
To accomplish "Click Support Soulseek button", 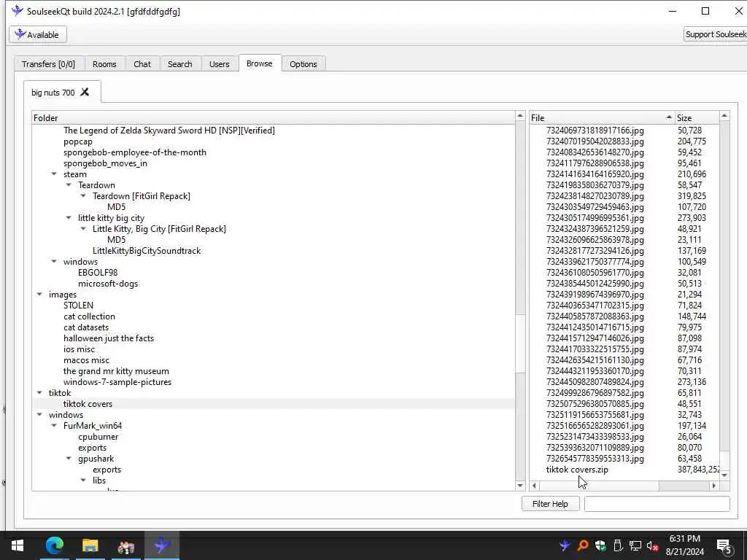I will tap(715, 34).
